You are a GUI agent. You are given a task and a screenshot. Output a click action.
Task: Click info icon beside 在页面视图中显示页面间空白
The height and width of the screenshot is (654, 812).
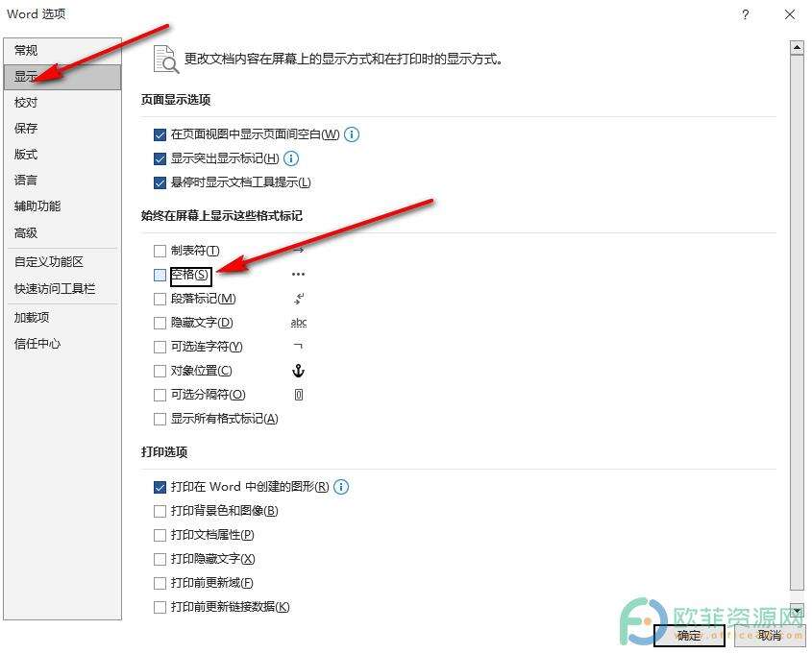352,134
